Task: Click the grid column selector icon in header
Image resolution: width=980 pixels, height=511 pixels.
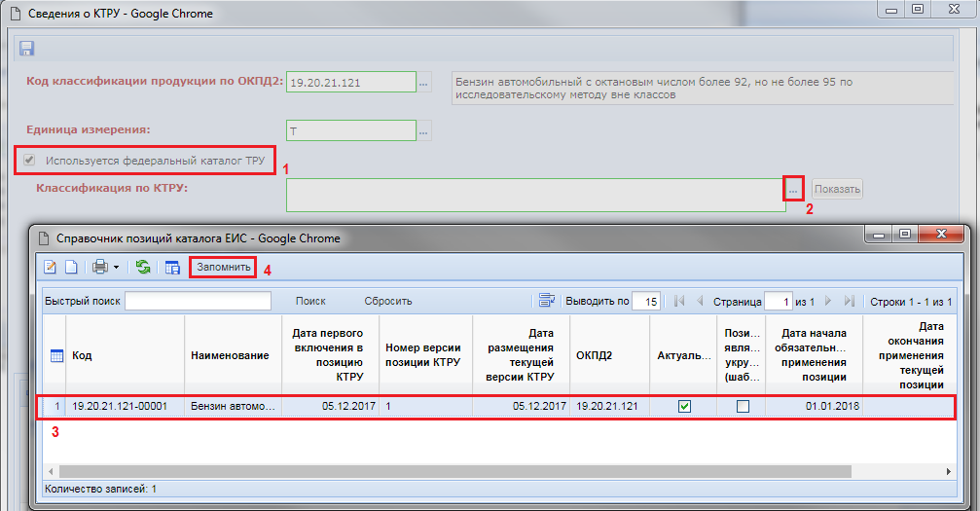Action: 56,356
